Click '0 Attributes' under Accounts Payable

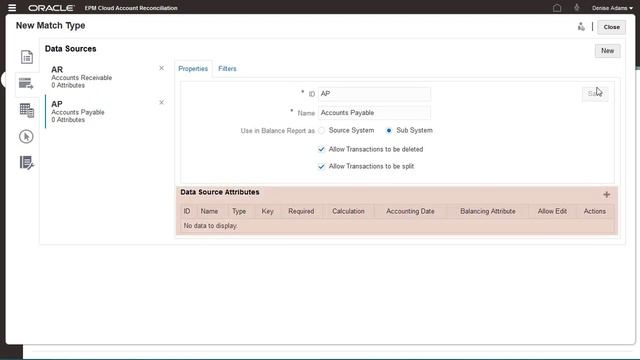[68, 120]
